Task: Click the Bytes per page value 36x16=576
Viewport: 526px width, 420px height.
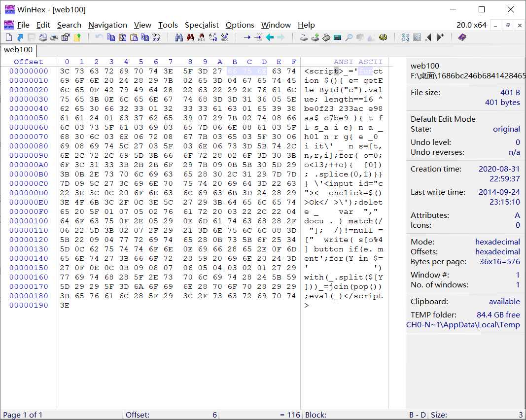Action: pyautogui.click(x=499, y=262)
